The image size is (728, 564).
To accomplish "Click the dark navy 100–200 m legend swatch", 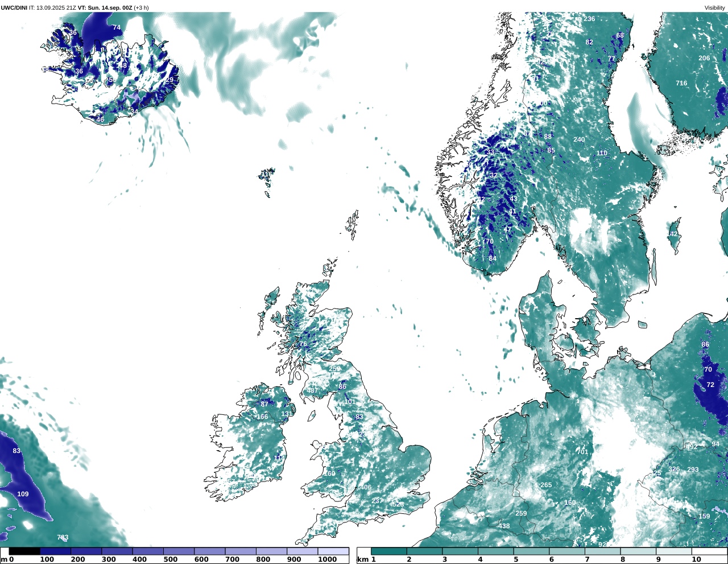I will coord(55,551).
